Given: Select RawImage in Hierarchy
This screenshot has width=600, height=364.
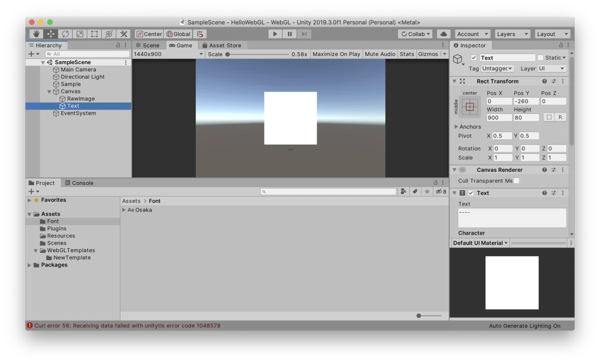Looking at the screenshot, I should [x=81, y=99].
